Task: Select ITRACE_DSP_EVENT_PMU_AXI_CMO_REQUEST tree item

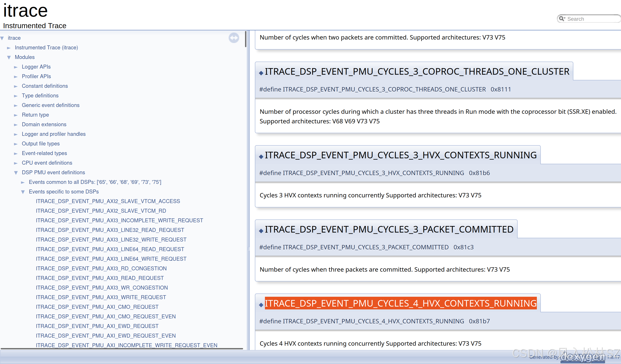Action: (x=97, y=307)
